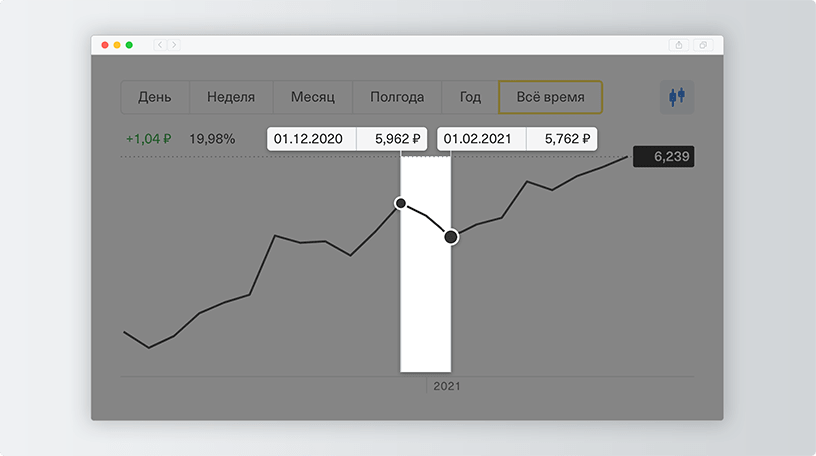Switch to candlestick chart view icon

[677, 97]
